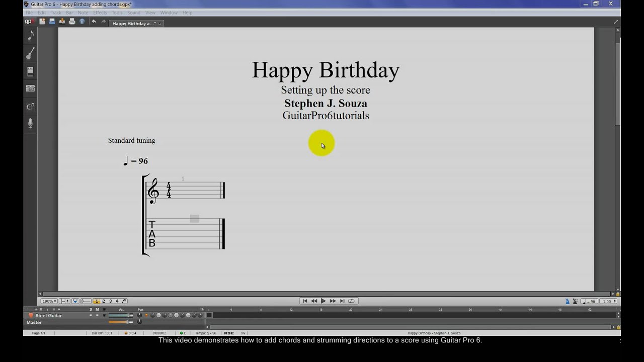Open the tempo 96 control

(589, 301)
